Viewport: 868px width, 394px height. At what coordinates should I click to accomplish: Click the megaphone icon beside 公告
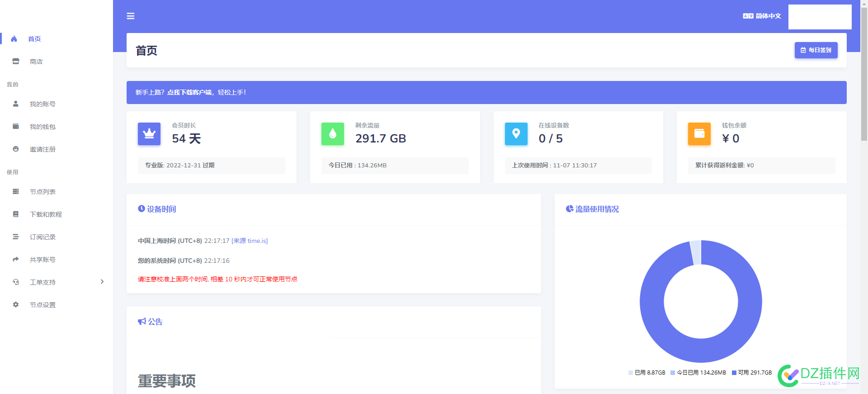coord(142,321)
